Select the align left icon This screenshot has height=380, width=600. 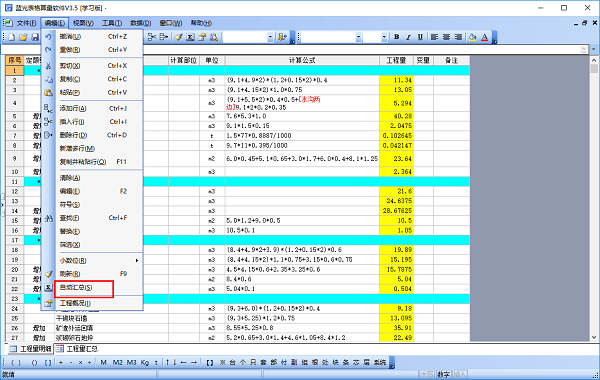[434, 37]
